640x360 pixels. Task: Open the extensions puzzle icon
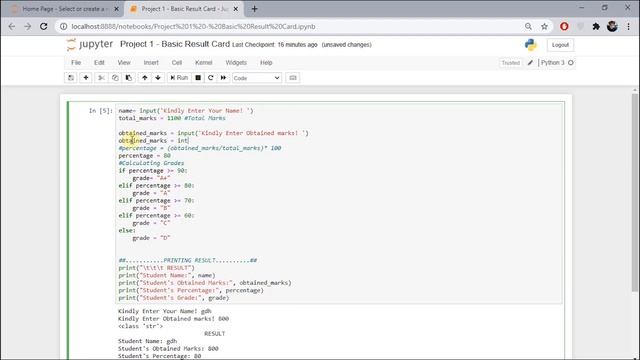596,27
